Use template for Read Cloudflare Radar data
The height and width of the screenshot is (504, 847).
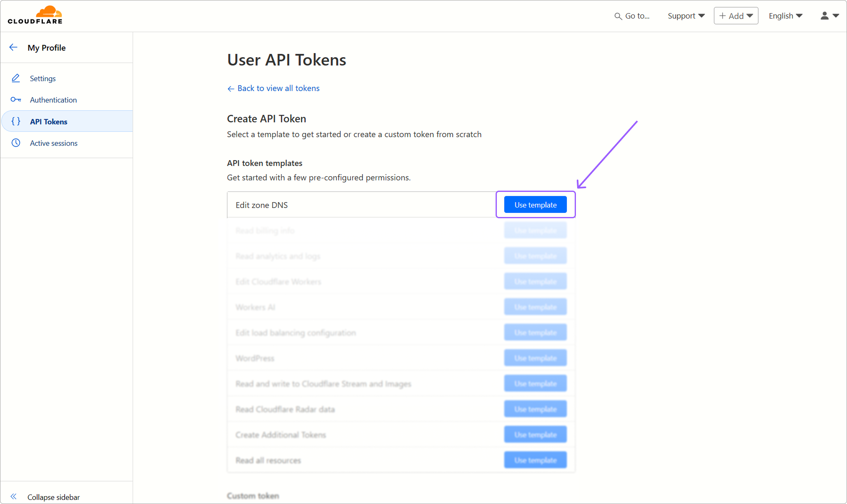tap(535, 409)
